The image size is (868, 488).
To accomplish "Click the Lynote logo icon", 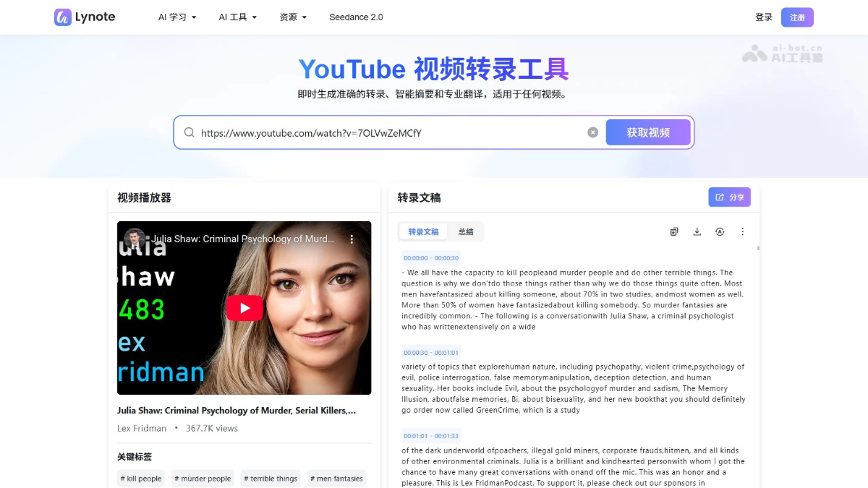I will 63,17.
